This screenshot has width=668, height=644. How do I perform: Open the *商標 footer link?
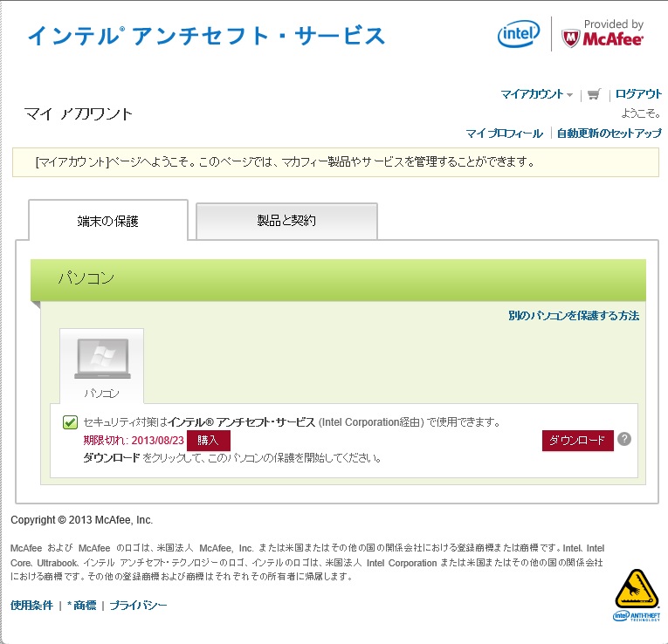pyautogui.click(x=82, y=605)
